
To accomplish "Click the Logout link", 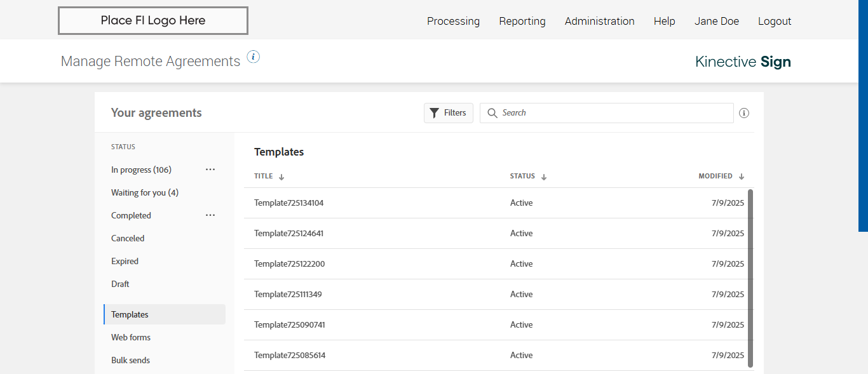I will [775, 21].
